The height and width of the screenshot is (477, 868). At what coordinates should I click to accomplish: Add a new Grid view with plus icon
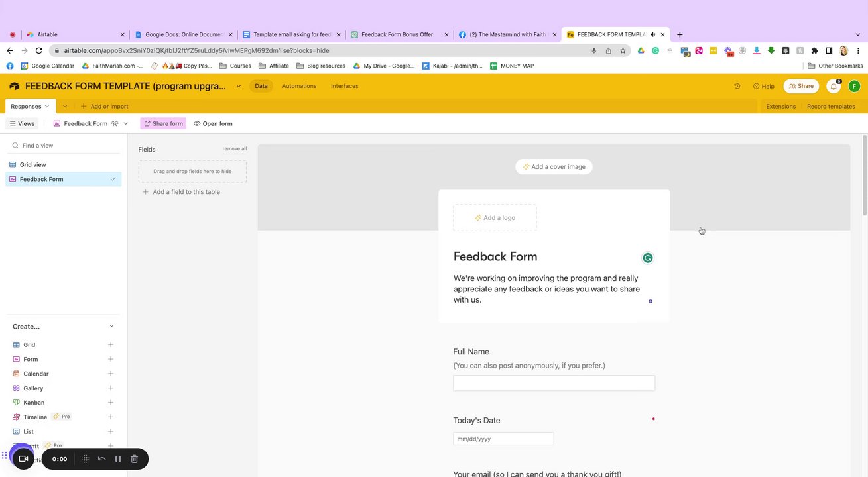click(111, 344)
